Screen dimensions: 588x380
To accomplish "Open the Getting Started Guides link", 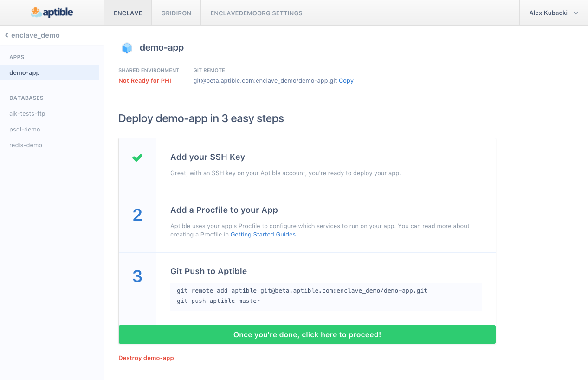I will [x=263, y=235].
